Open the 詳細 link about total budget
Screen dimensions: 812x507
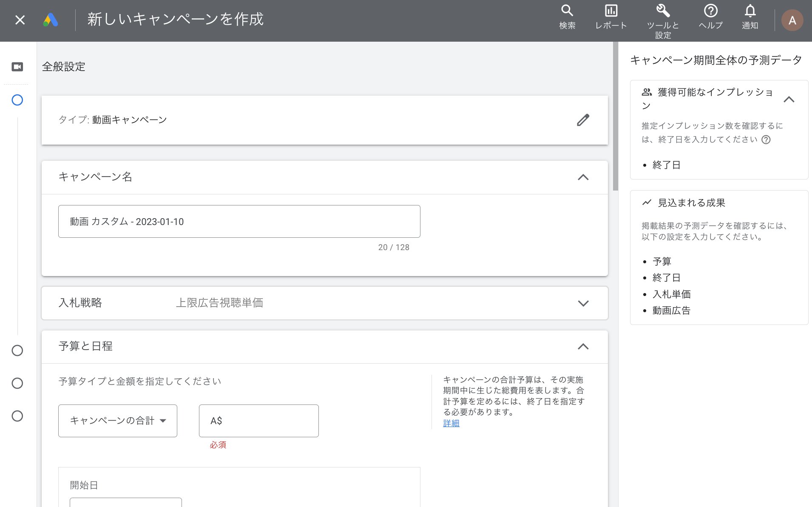click(451, 424)
